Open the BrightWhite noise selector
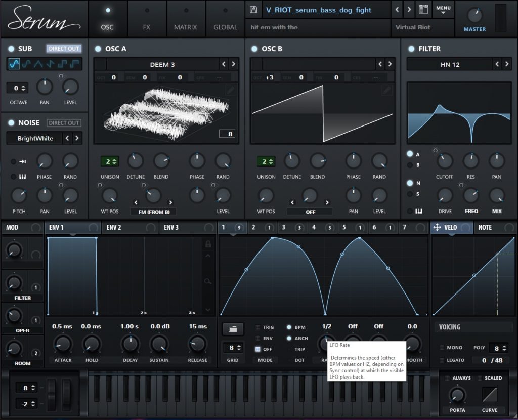 pyautogui.click(x=35, y=138)
